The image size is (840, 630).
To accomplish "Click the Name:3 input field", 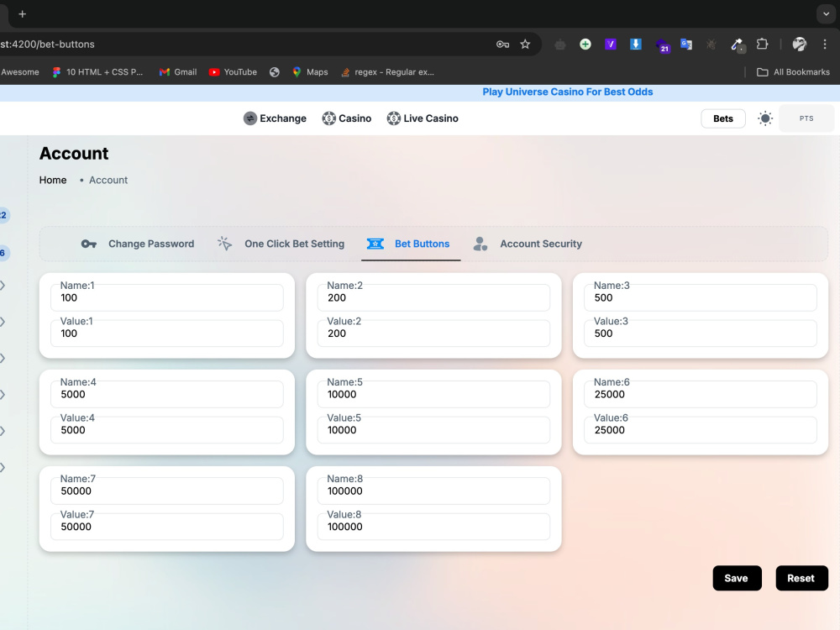I will coord(701,297).
